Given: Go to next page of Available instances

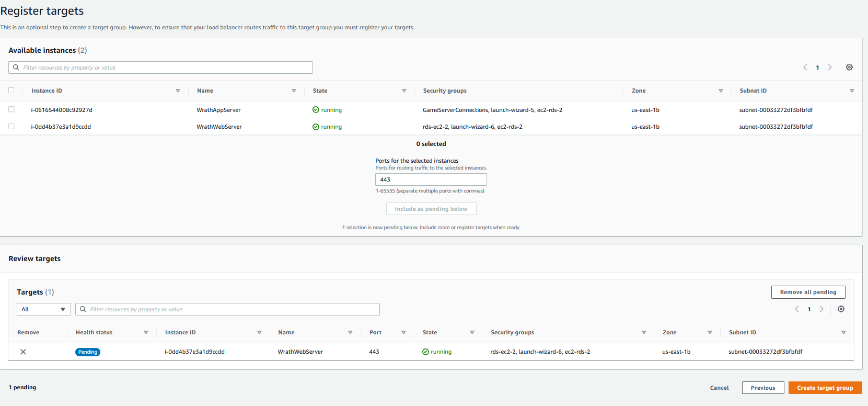Looking at the screenshot, I should coord(830,67).
